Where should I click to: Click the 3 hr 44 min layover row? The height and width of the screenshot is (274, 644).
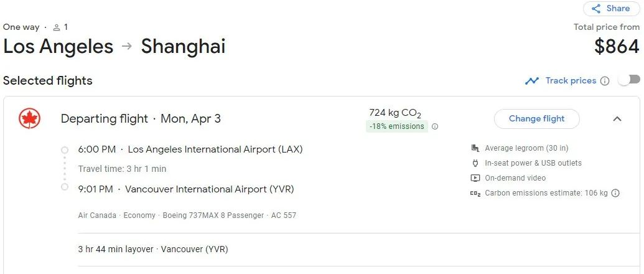(x=153, y=249)
